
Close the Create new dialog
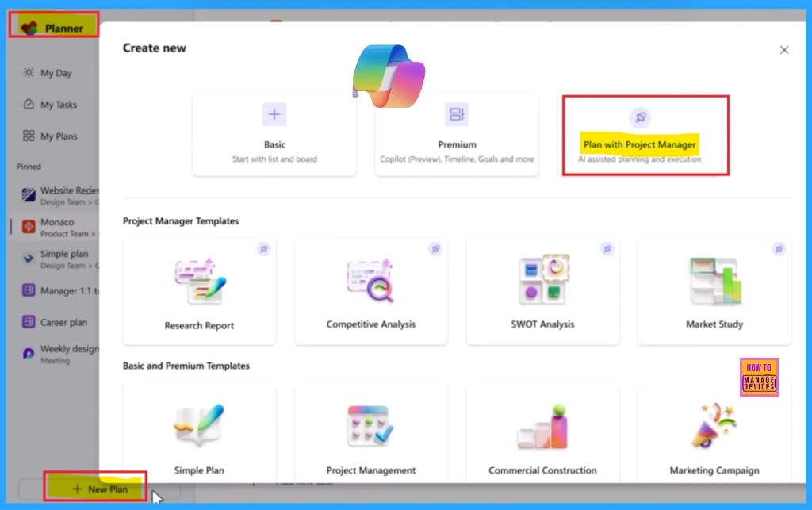click(x=784, y=50)
